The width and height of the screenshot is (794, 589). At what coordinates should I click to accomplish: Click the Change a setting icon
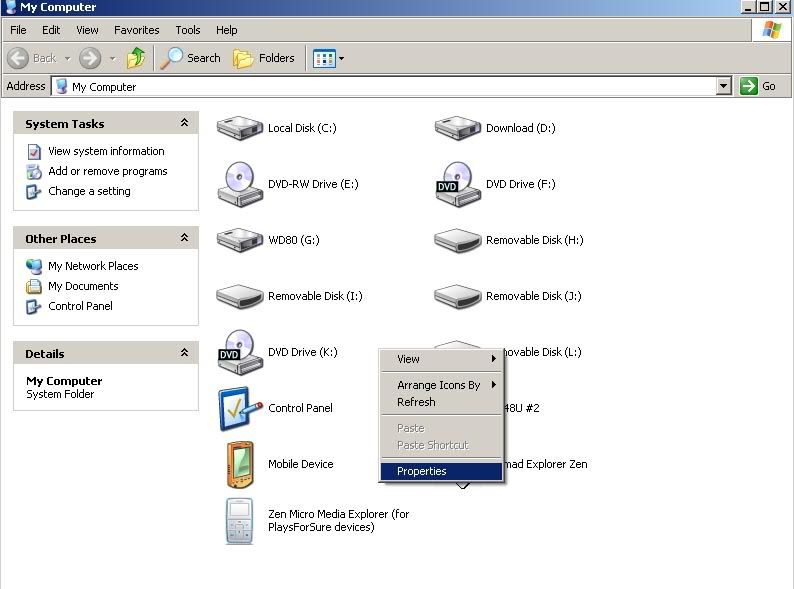coord(33,192)
